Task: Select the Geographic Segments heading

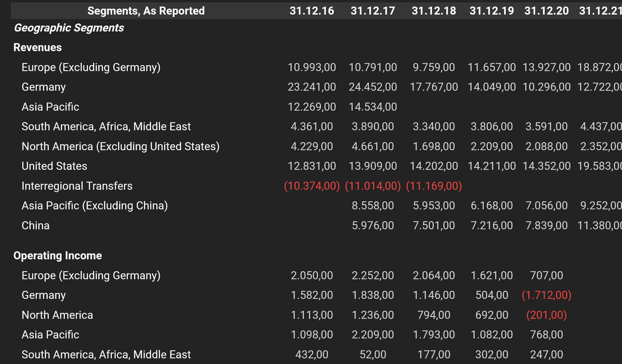Action: [x=69, y=28]
